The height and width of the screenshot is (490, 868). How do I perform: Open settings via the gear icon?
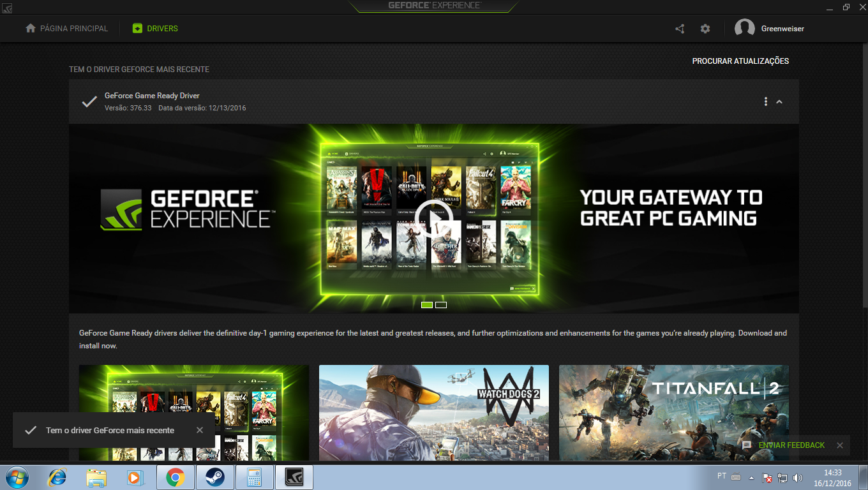(705, 29)
